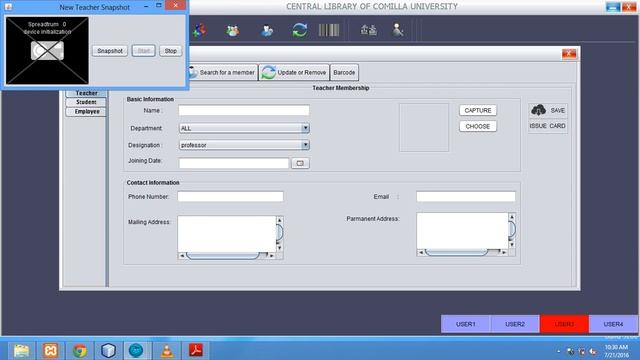The height and width of the screenshot is (360, 640).
Task: Switch to Search for a member tab
Action: [223, 73]
